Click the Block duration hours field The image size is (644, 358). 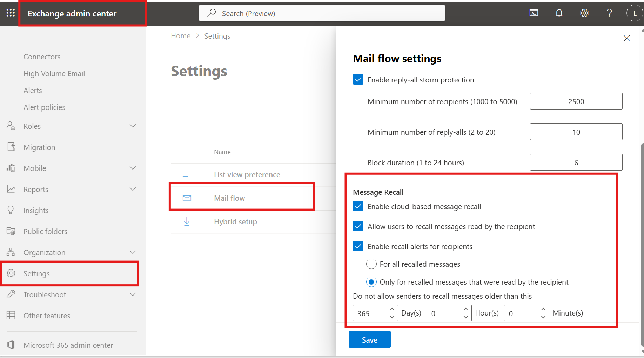pyautogui.click(x=576, y=162)
